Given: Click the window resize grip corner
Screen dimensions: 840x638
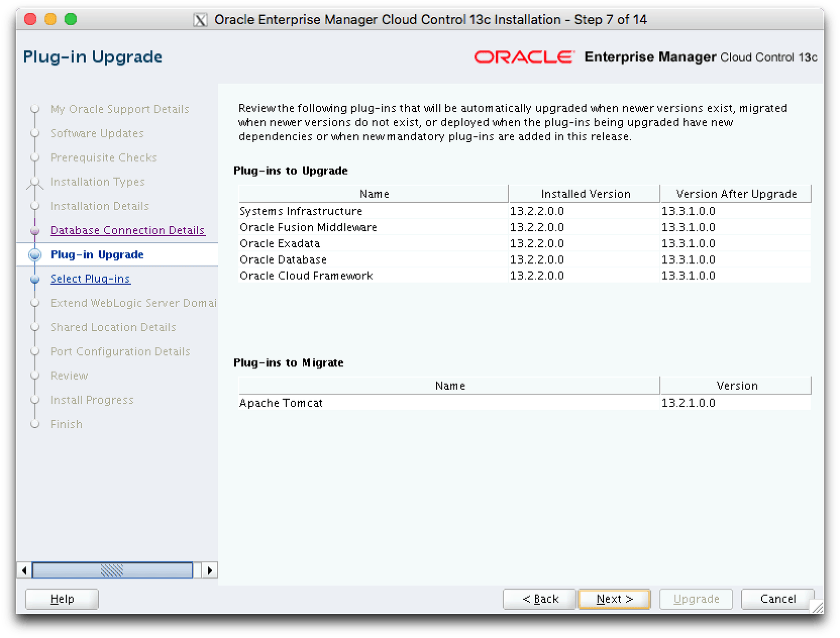Looking at the screenshot, I should tap(817, 608).
